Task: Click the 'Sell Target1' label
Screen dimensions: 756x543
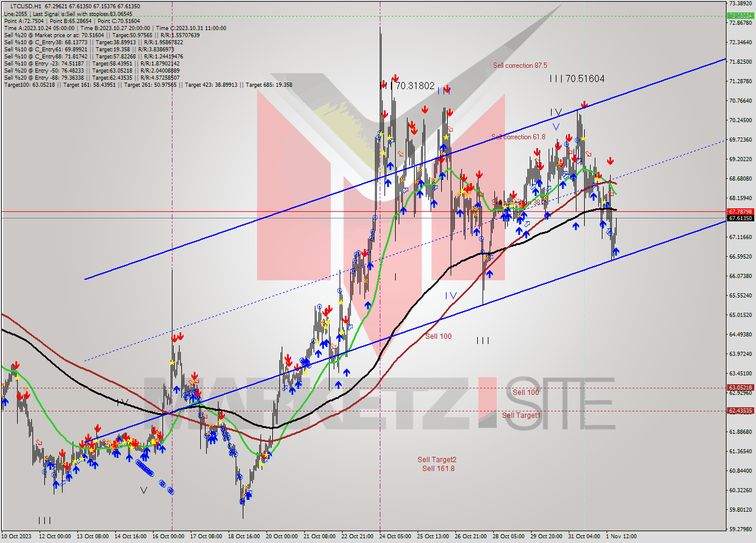Action: click(521, 416)
